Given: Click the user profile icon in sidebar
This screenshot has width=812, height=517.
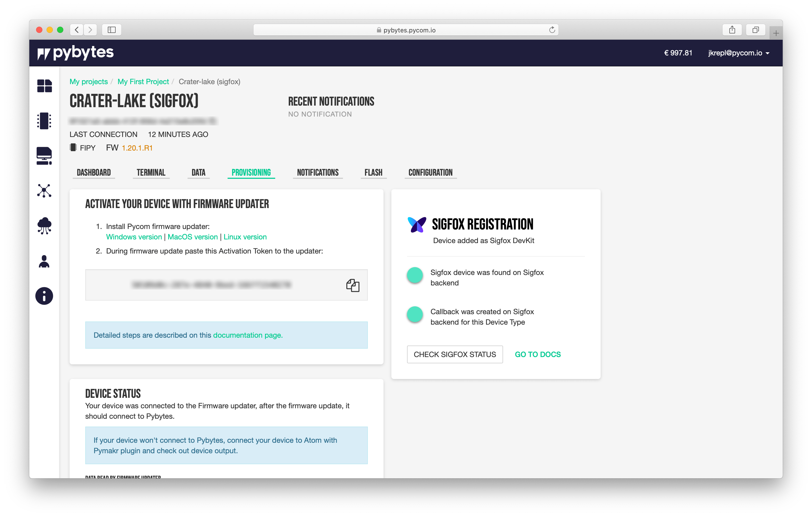Looking at the screenshot, I should click(x=44, y=261).
